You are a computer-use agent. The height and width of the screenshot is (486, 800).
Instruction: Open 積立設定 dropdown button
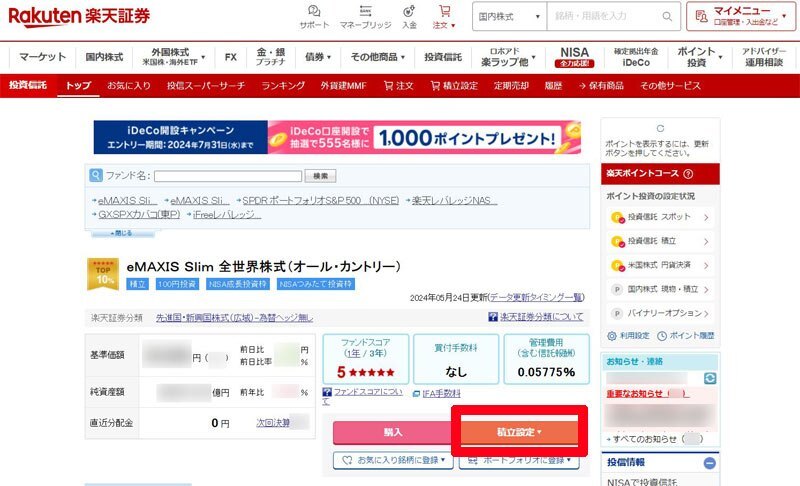(519, 432)
